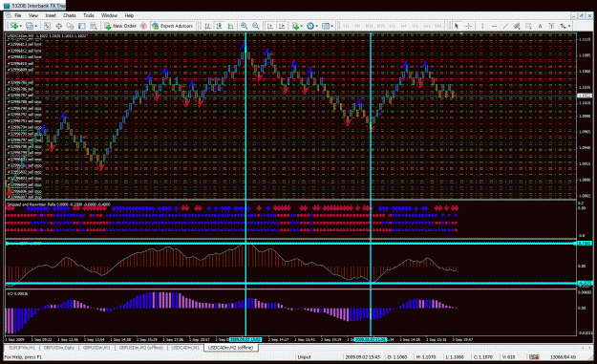597x364 pixels.
Task: Select the standard cursor tool
Action: tap(457, 26)
